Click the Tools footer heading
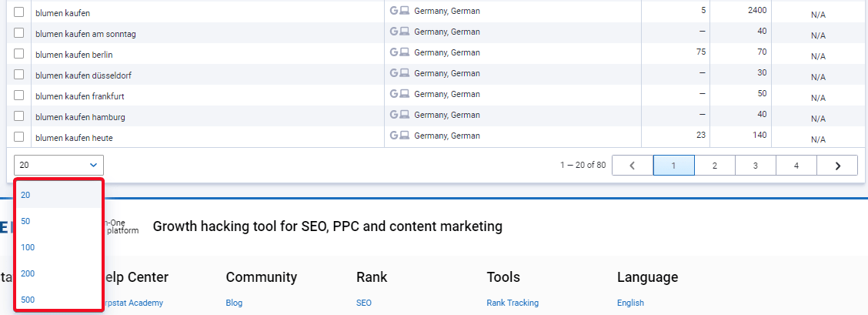 [503, 276]
